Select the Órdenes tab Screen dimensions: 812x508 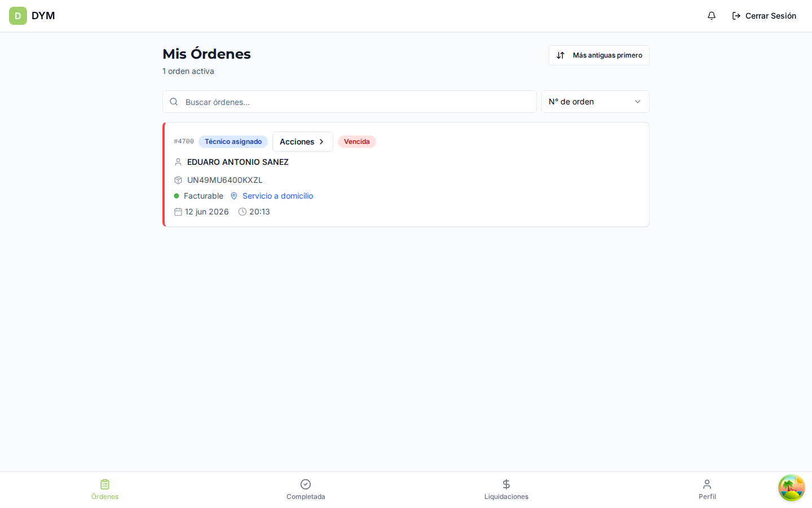pyautogui.click(x=105, y=489)
